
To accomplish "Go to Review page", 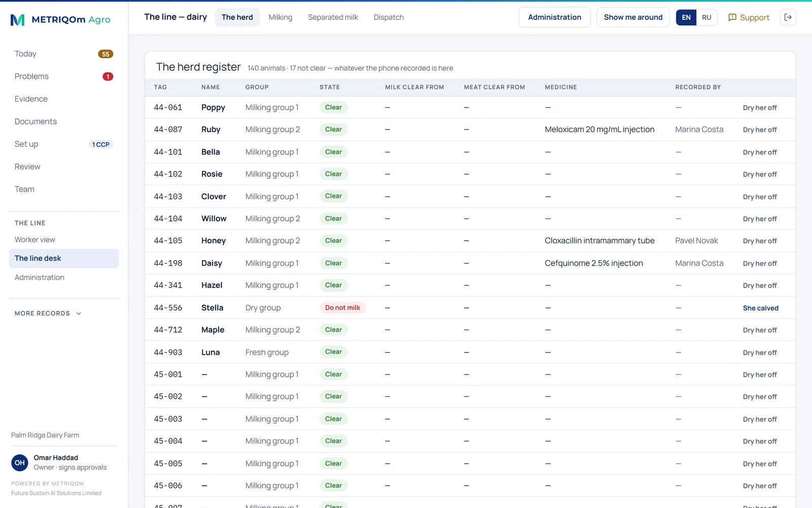I will point(27,167).
